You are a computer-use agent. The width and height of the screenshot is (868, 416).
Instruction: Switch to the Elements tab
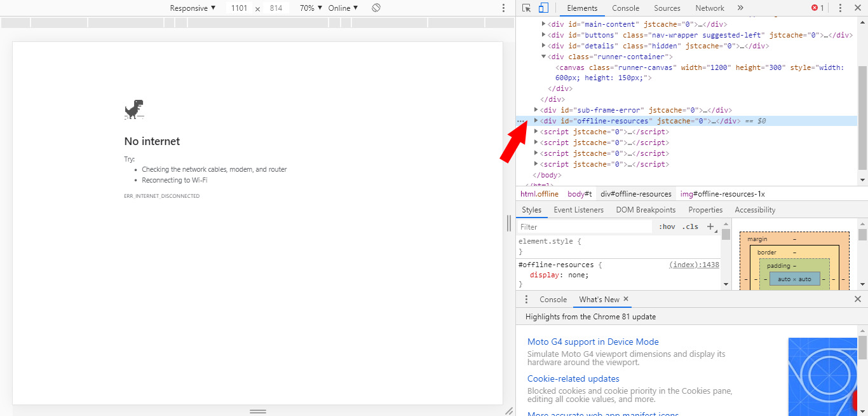click(x=582, y=8)
